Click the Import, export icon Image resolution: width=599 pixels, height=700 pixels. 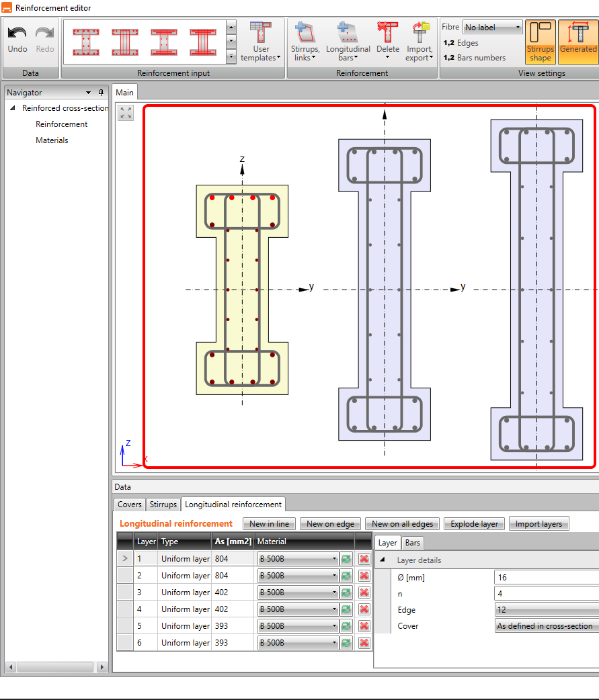[x=420, y=32]
